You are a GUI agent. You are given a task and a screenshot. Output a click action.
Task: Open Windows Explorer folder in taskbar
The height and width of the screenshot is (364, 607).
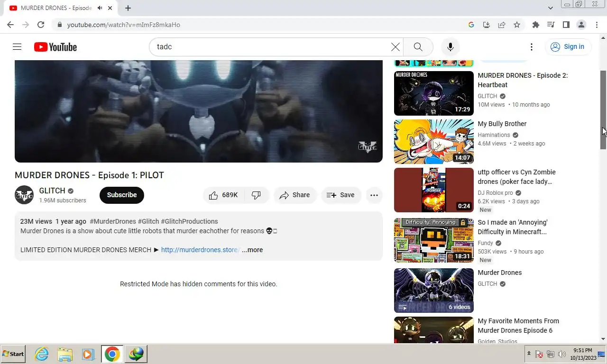[65, 354]
